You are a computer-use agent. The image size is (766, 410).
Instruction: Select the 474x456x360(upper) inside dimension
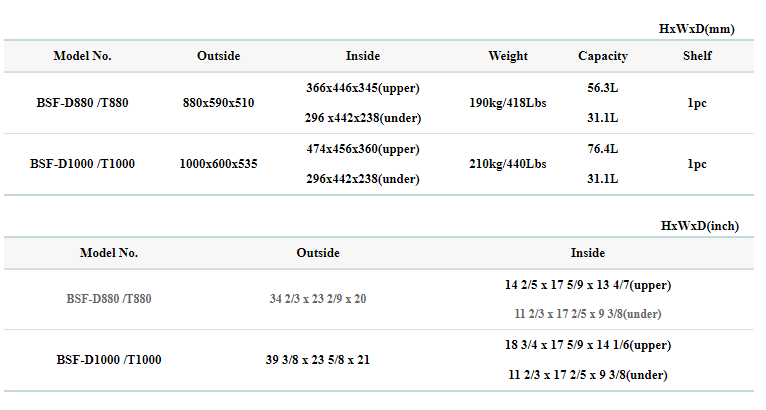[362, 149]
